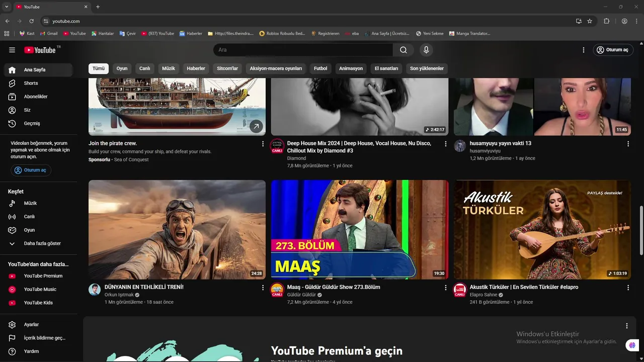Image resolution: width=644 pixels, height=362 pixels.
Task: Open DÜNYANIN EN TEHLİKELİ TRENİ thumbnail
Action: (177, 230)
